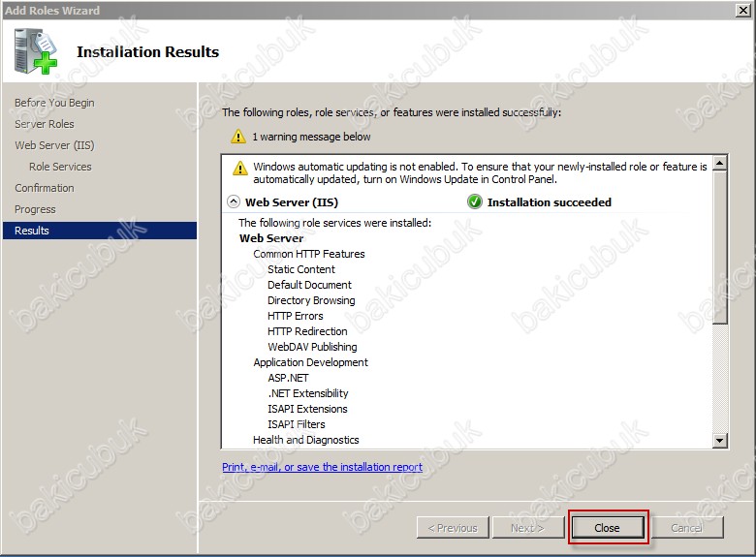Click the results list scrollbar thumb
The image size is (756, 557).
pyautogui.click(x=720, y=247)
